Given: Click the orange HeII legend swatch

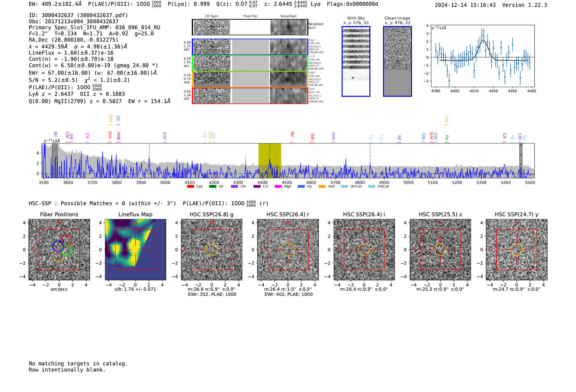Looking at the screenshot, I should pos(322,186).
